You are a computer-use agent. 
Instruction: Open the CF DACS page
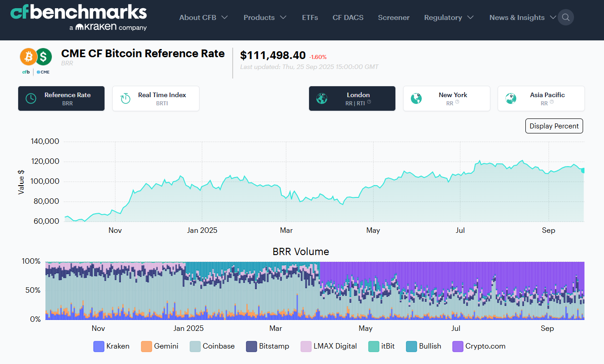click(348, 18)
